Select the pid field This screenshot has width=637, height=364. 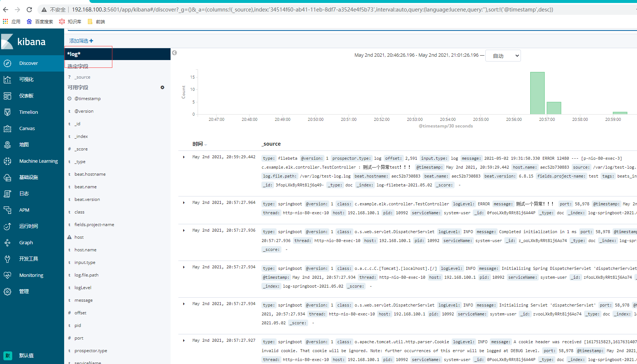tap(77, 325)
